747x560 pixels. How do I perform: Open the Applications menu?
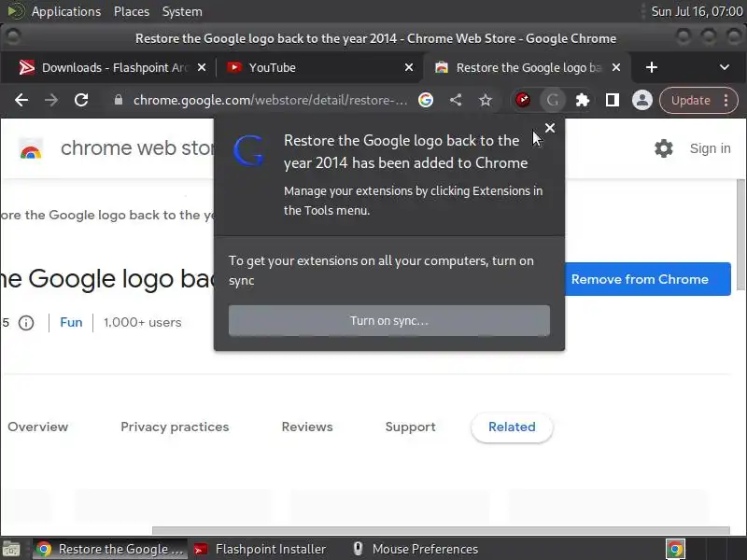point(66,11)
